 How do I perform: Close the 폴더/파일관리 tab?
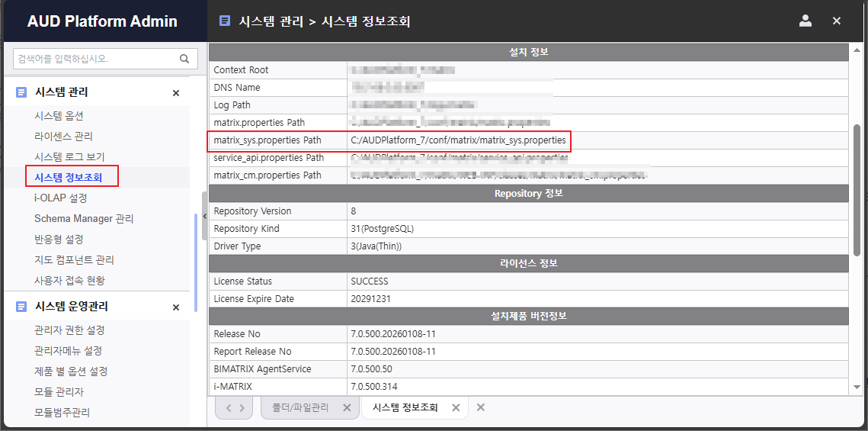(347, 408)
